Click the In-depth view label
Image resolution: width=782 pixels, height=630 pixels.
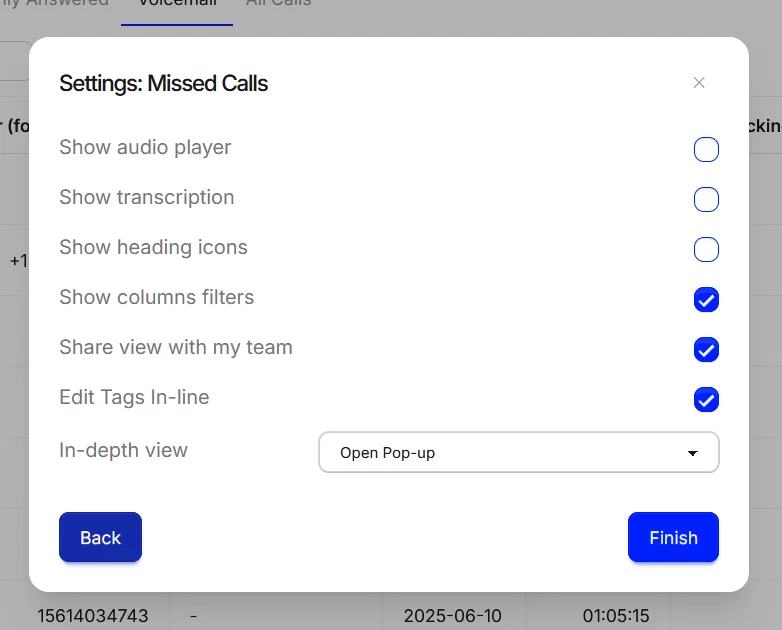[x=123, y=450]
